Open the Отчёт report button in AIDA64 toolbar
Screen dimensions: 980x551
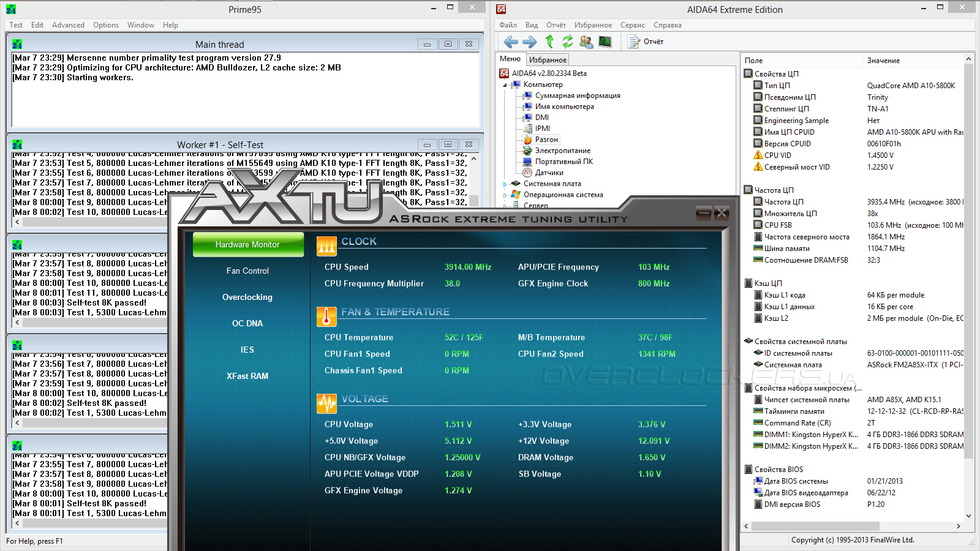[x=646, y=42]
